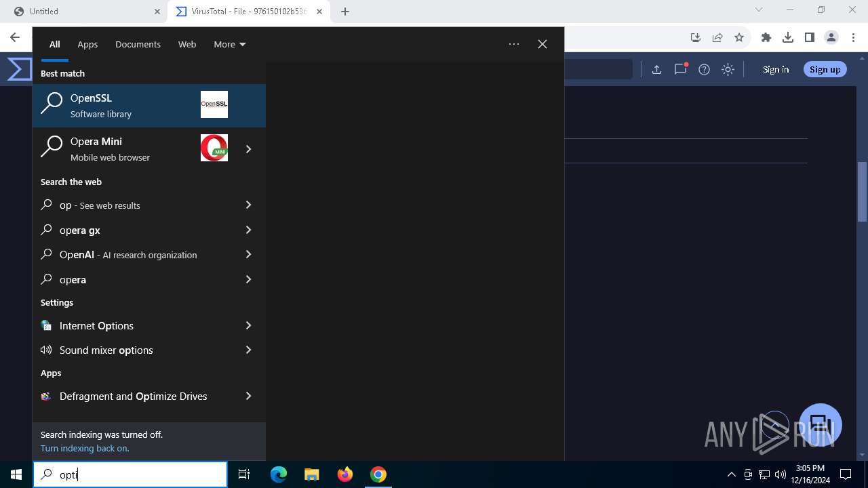868x488 pixels.
Task: Share this page from the address bar
Action: point(717,37)
